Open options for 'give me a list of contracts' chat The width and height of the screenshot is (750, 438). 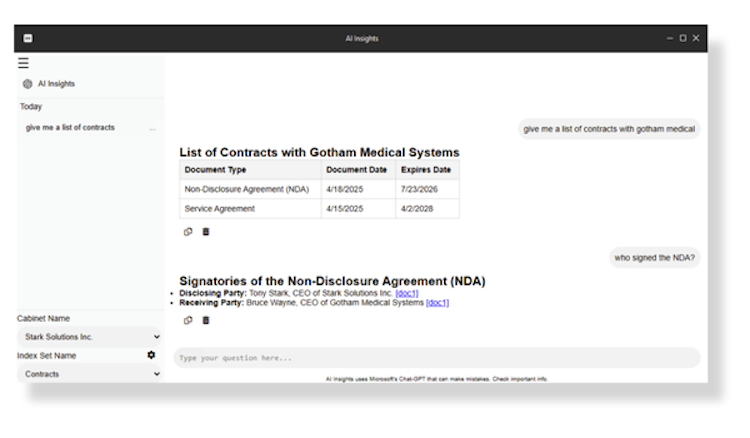152,128
